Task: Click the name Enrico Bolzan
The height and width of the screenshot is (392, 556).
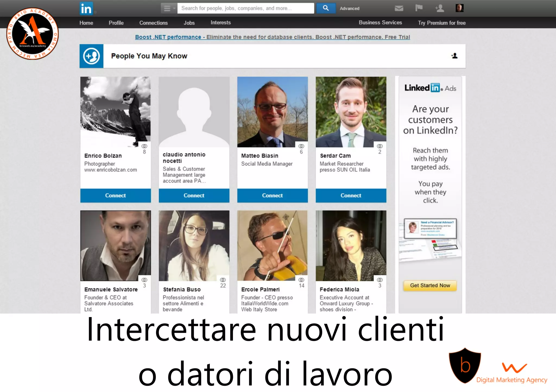Action: 103,156
